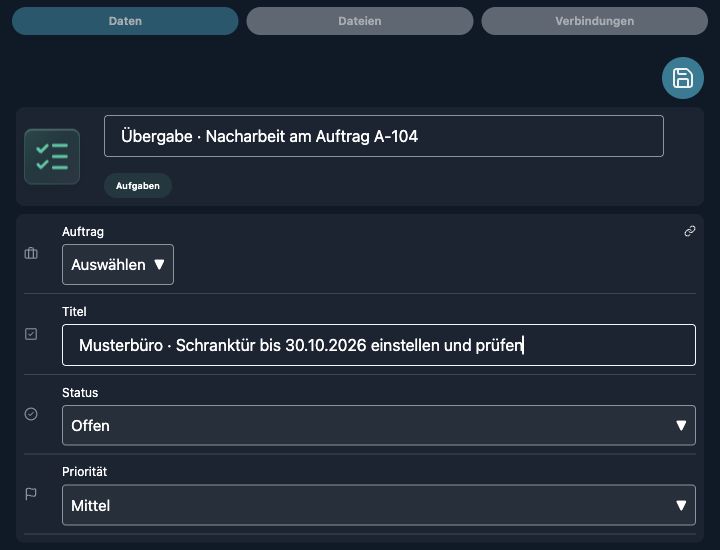
Task: Click the chain link icon in Auftrag row
Action: [x=689, y=231]
